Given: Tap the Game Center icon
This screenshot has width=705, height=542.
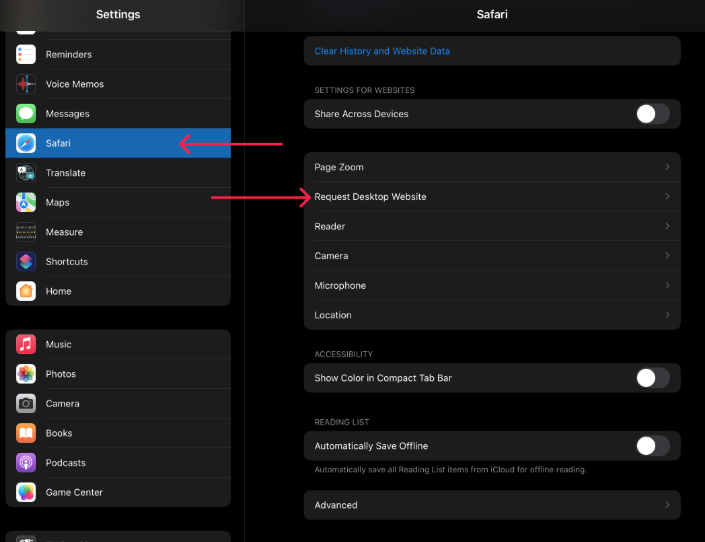Looking at the screenshot, I should point(26,493).
